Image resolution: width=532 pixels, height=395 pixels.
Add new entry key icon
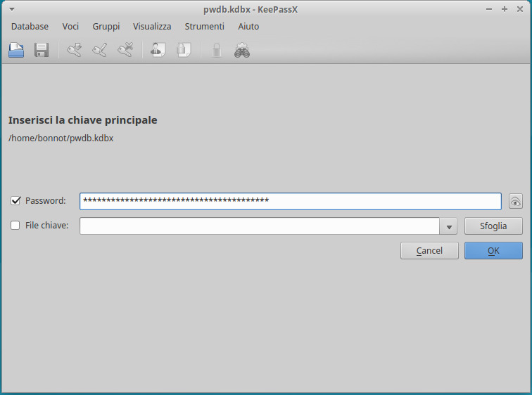click(74, 50)
